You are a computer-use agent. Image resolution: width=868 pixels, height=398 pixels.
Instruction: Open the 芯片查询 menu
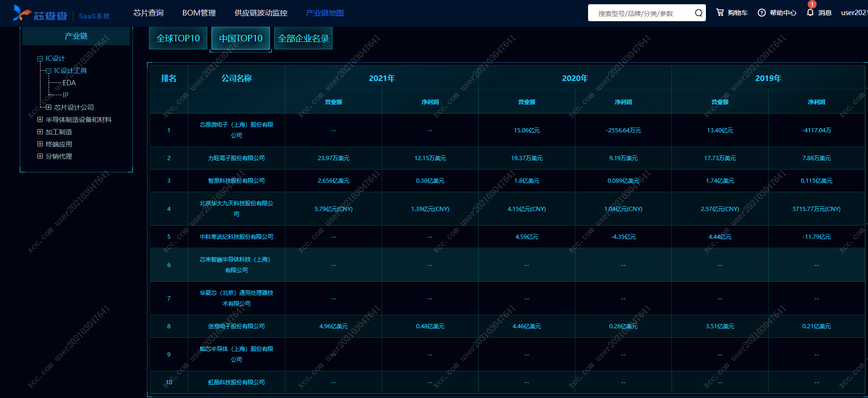pos(148,13)
